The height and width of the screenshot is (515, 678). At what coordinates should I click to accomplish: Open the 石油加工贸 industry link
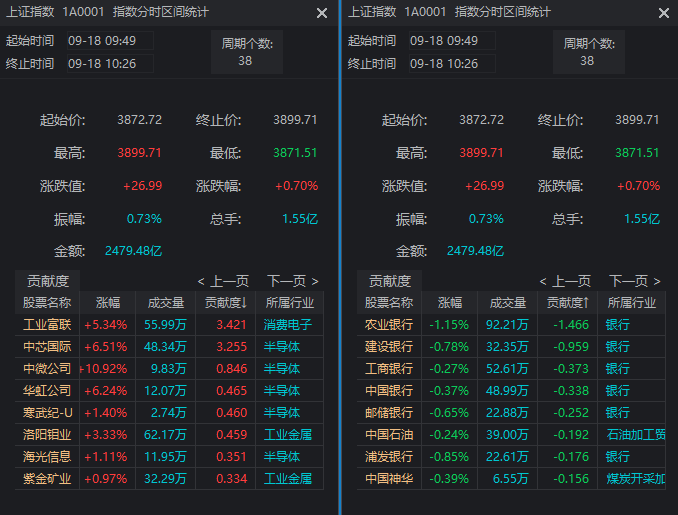(x=635, y=434)
